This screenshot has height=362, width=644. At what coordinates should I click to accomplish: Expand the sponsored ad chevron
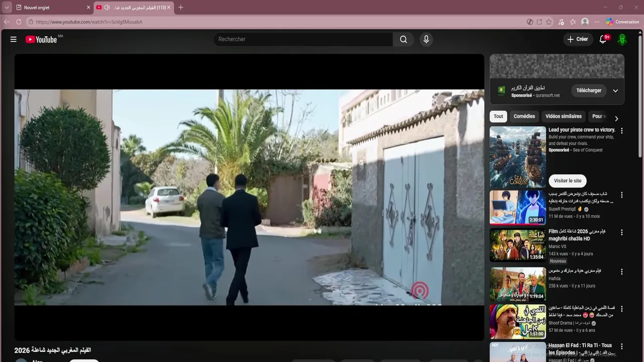(x=615, y=91)
